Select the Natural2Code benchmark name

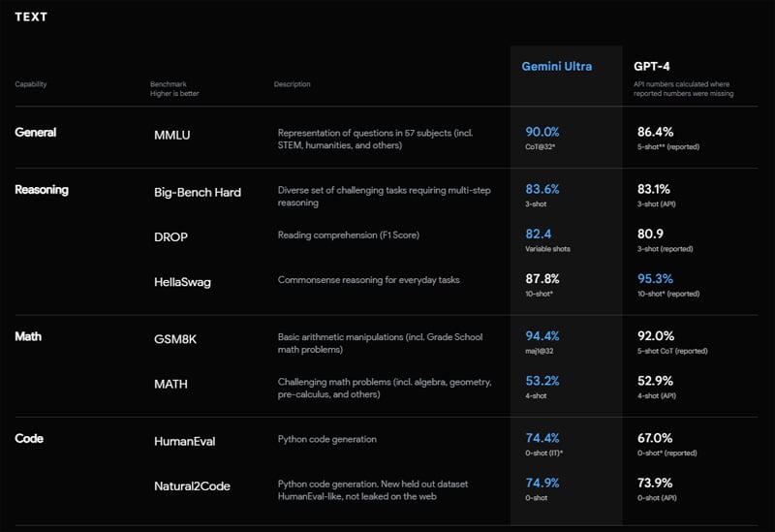pyautogui.click(x=192, y=486)
